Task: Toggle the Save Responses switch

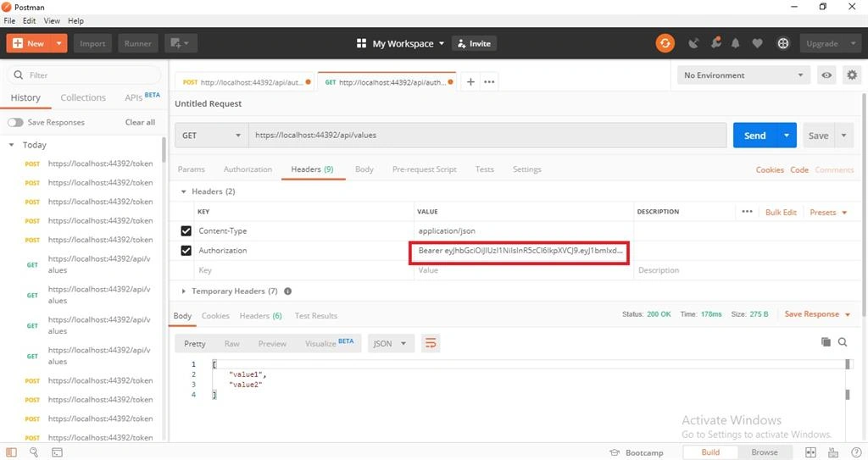Action: 15,122
